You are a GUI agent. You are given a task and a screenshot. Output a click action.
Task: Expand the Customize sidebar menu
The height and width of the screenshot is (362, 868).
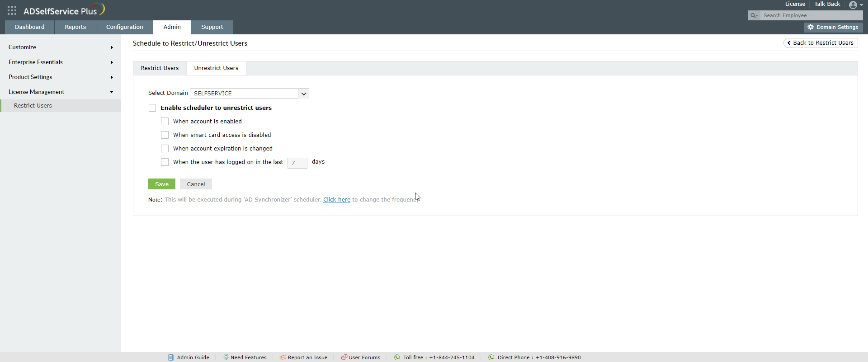61,47
